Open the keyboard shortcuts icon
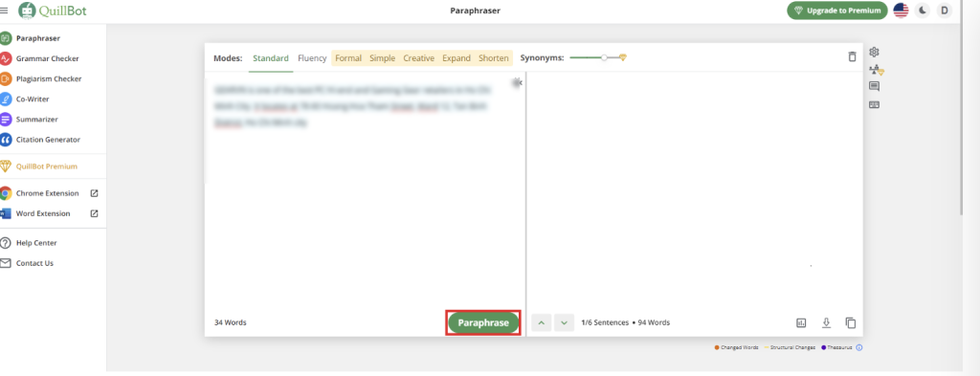 (875, 105)
